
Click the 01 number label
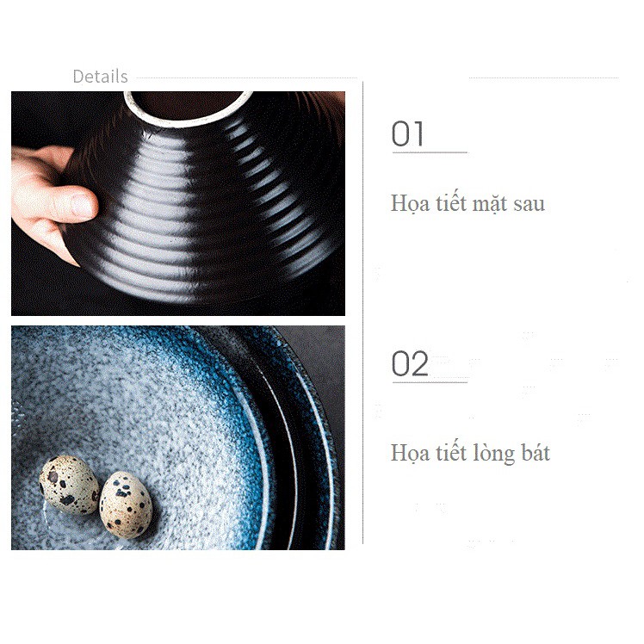pos(407,134)
